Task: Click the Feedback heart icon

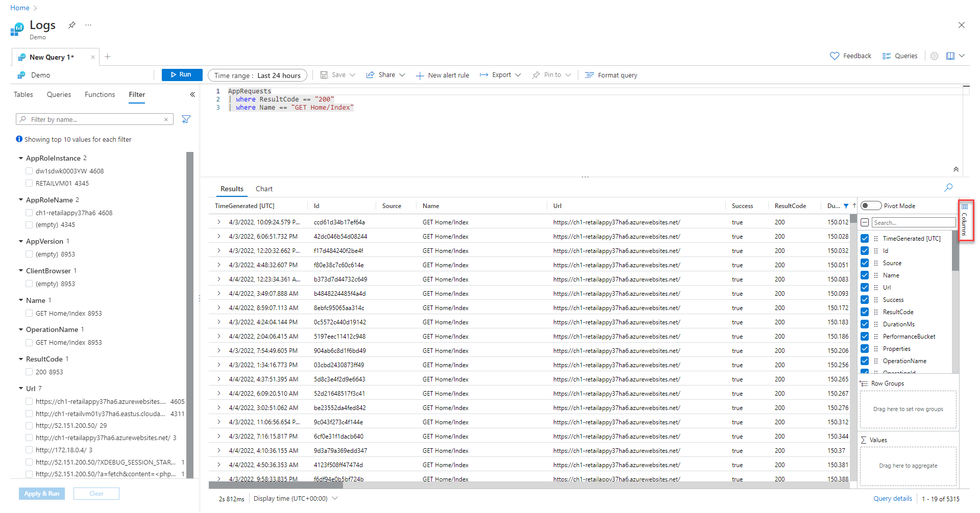Action: click(835, 56)
